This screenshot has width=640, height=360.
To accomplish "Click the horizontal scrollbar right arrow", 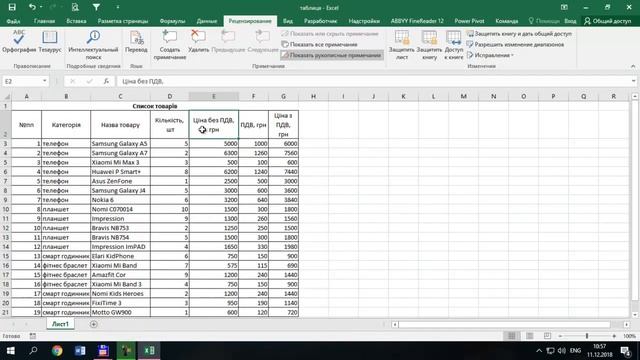I will click(627, 324).
